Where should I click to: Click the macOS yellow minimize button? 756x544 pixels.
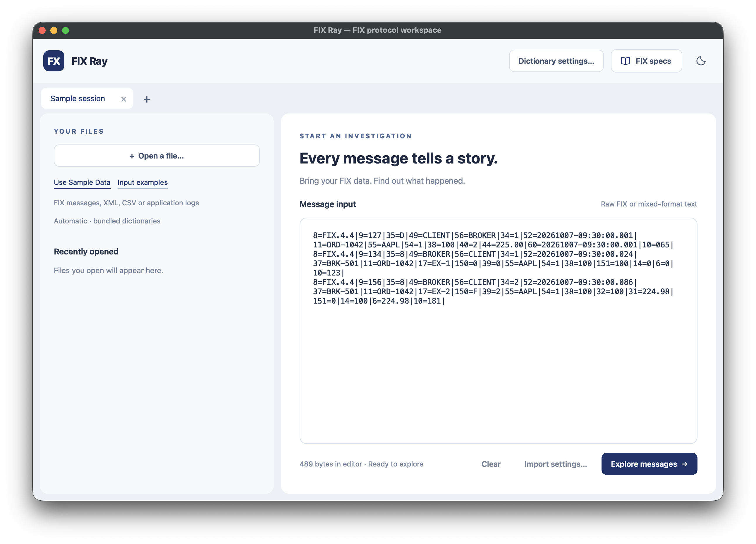tap(54, 30)
